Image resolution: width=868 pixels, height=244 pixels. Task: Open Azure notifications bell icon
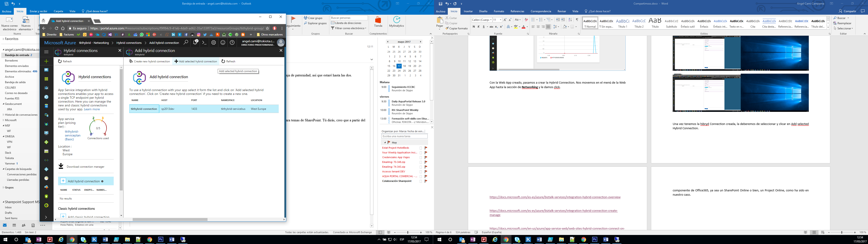(x=196, y=42)
